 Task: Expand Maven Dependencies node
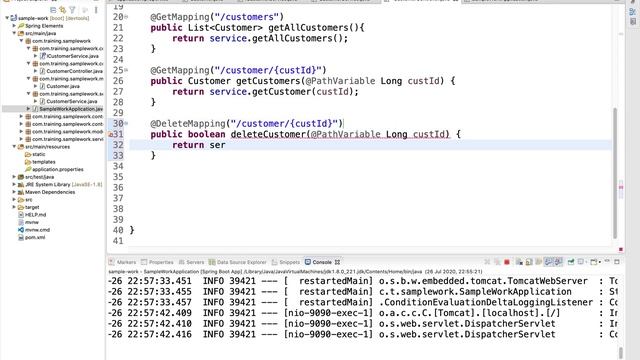click(14, 192)
